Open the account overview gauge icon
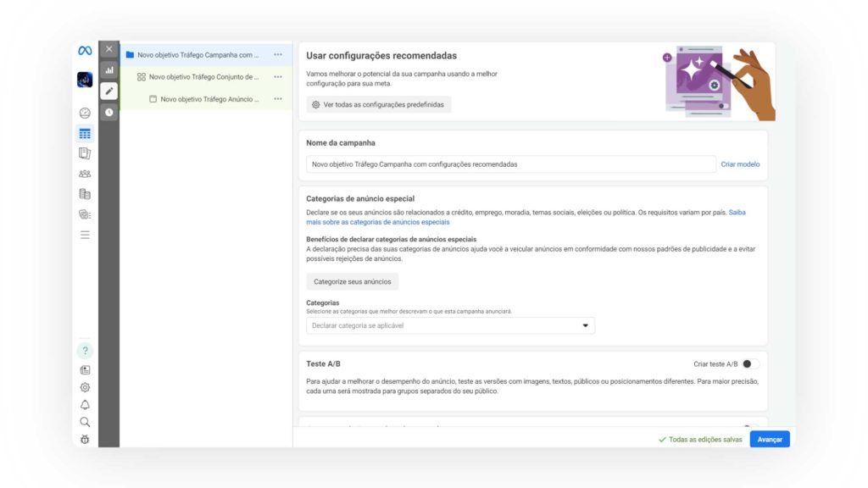Viewport: 868px width, 488px height. [x=85, y=113]
